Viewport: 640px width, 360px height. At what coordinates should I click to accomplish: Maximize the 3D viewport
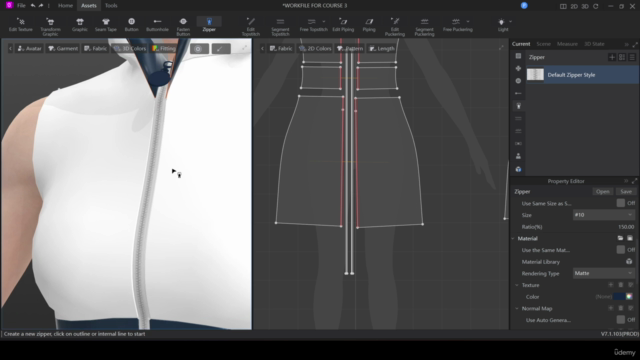[x=244, y=48]
